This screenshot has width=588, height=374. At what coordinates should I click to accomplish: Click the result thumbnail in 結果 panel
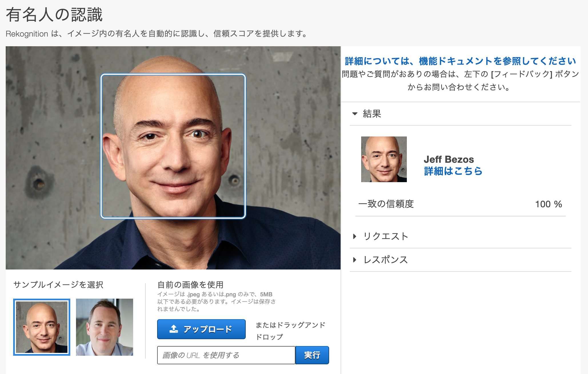(384, 159)
